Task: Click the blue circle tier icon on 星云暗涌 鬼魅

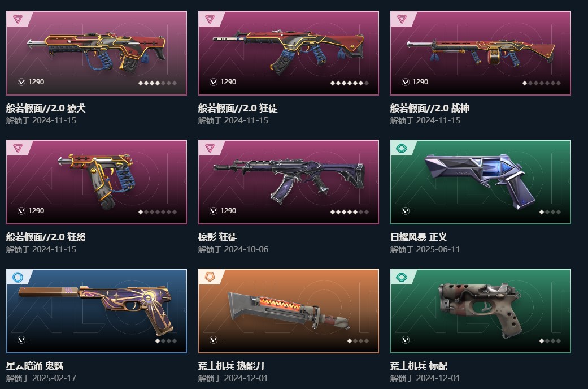Action: (x=18, y=277)
